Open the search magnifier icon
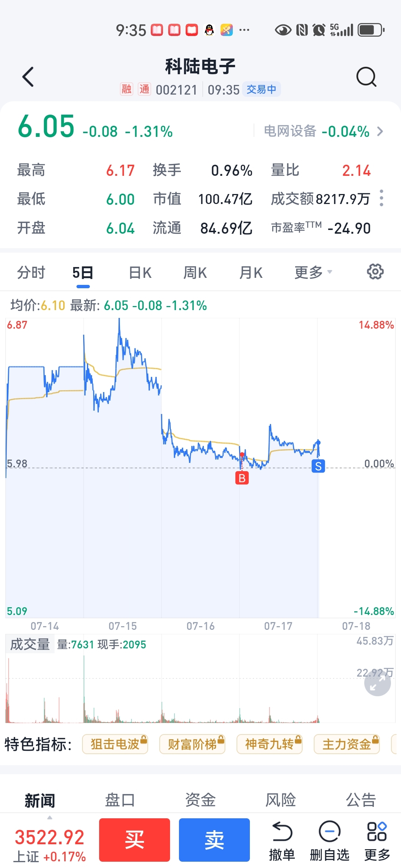Viewport: 401px width, 868px height. pyautogui.click(x=366, y=77)
